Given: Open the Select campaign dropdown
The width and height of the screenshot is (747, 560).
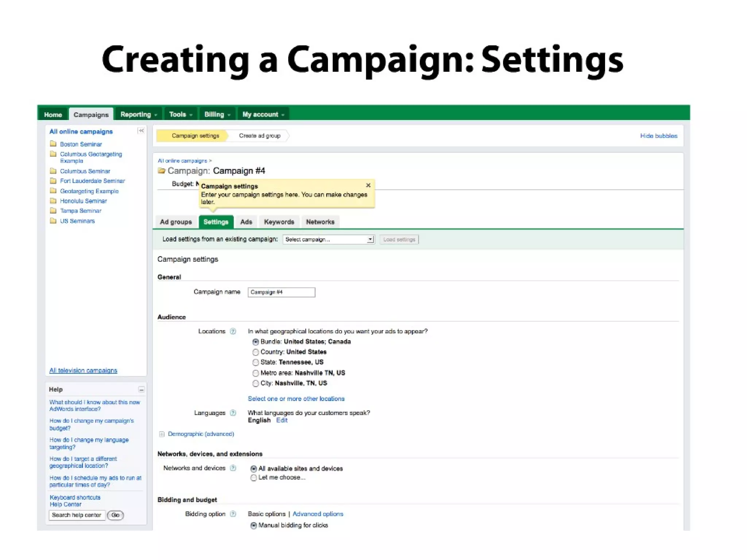Looking at the screenshot, I should click(x=328, y=240).
